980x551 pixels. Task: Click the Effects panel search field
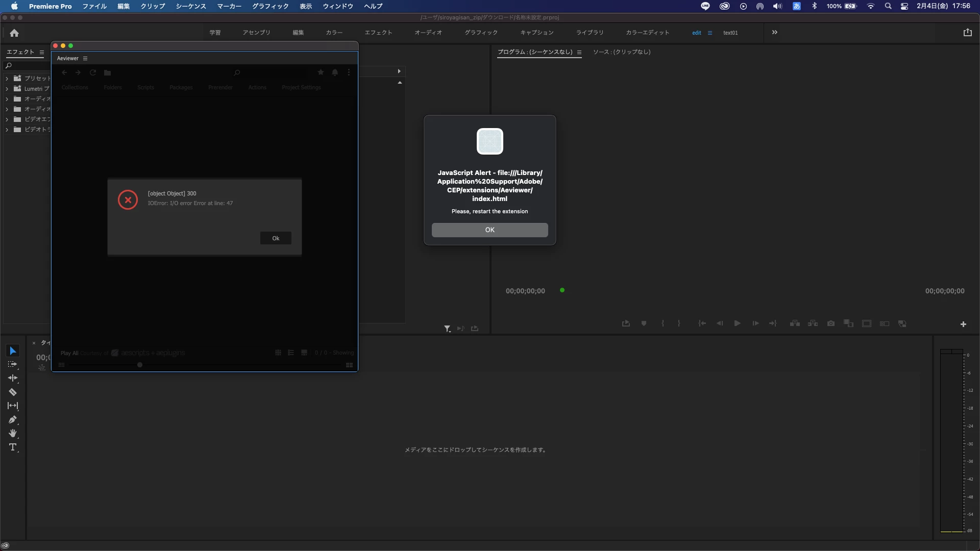click(28, 66)
